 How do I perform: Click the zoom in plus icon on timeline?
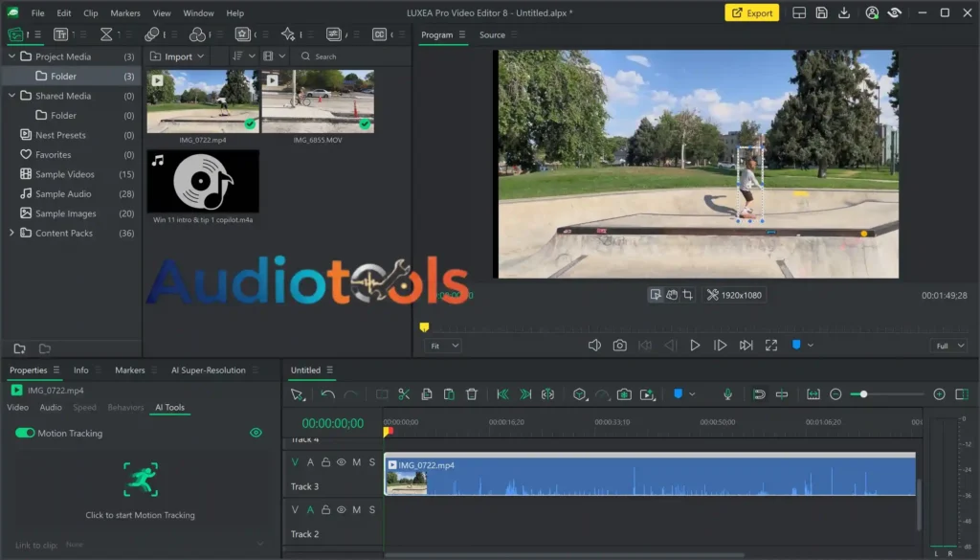(939, 394)
